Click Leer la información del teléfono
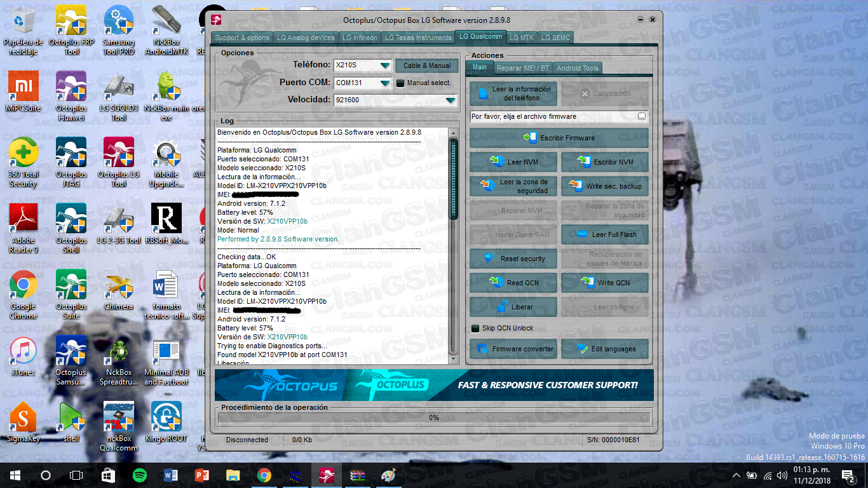 (513, 93)
